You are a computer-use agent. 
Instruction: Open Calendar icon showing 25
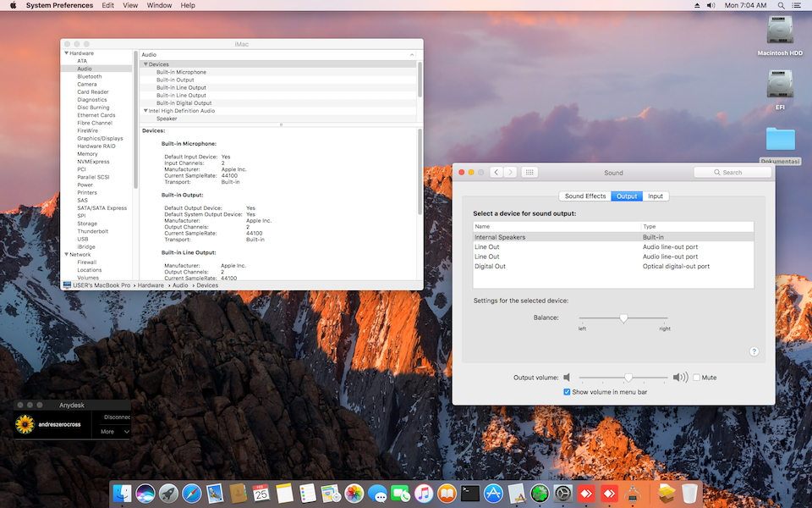point(261,494)
